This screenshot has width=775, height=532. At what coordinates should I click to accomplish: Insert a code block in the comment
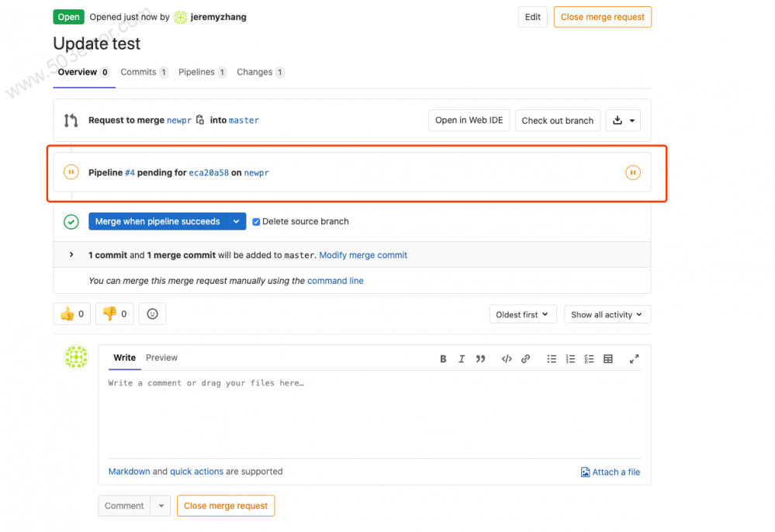click(x=506, y=358)
